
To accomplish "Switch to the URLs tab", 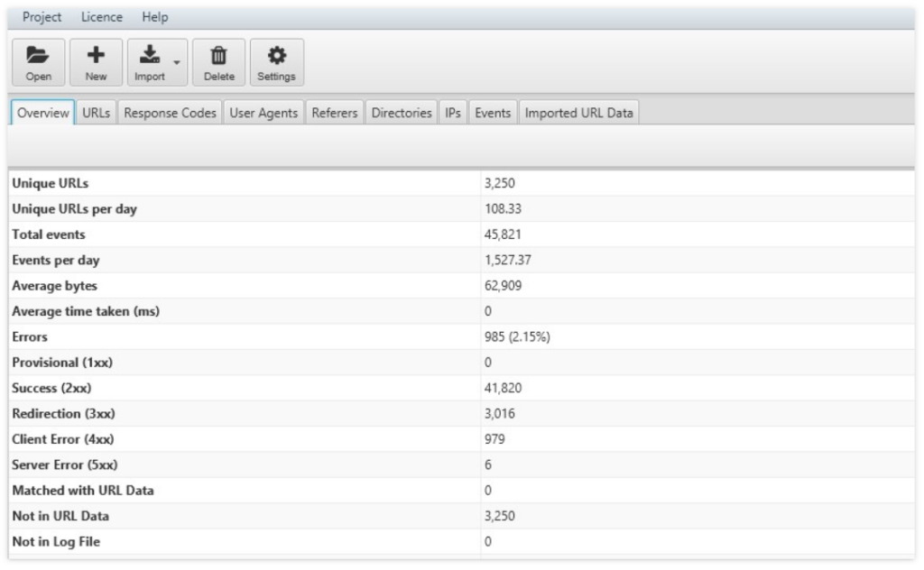I will tap(94, 115).
